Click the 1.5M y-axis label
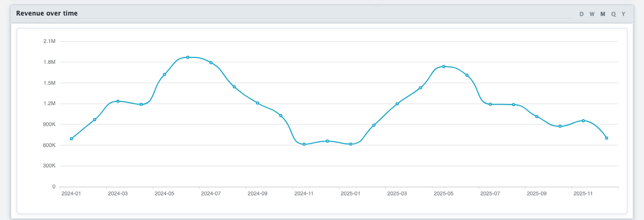This screenshot has width=644, height=220. click(49, 83)
